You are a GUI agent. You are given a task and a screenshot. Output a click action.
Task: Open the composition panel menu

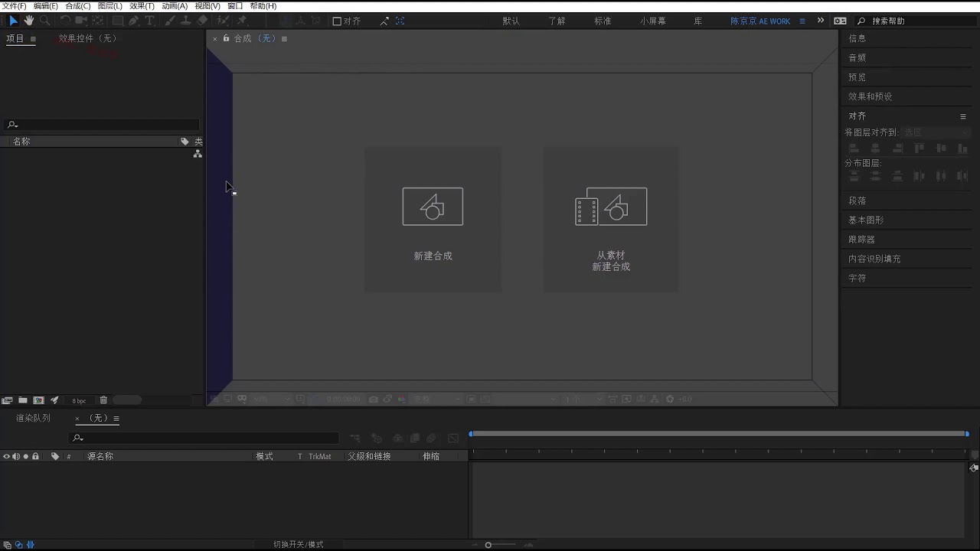pos(284,39)
